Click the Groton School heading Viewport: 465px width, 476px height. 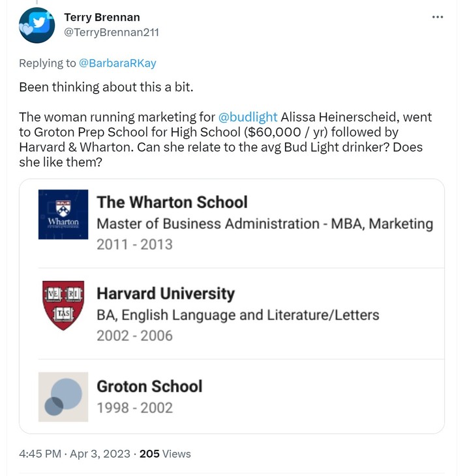[149, 386]
